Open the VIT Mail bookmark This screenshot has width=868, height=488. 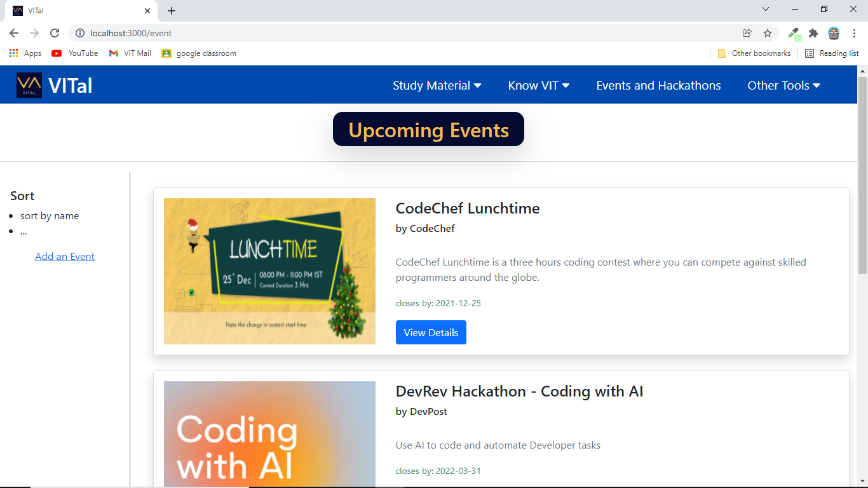coord(130,53)
